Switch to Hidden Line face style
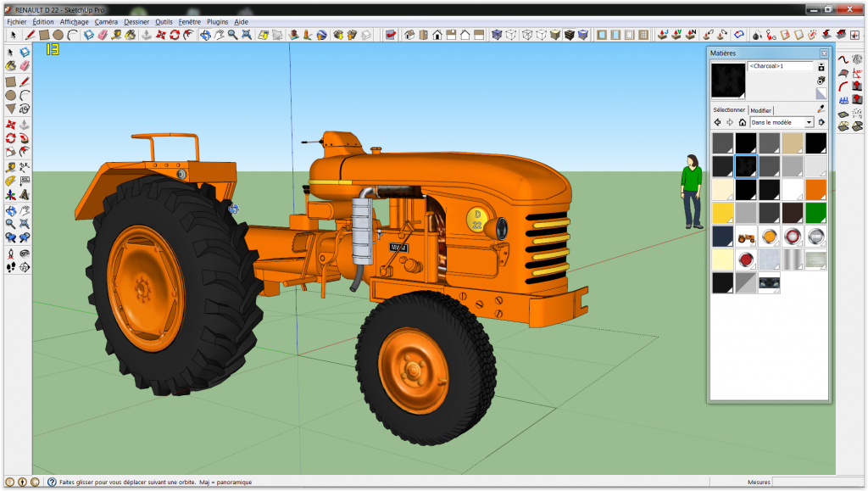This screenshot has height=491, width=868. [541, 35]
